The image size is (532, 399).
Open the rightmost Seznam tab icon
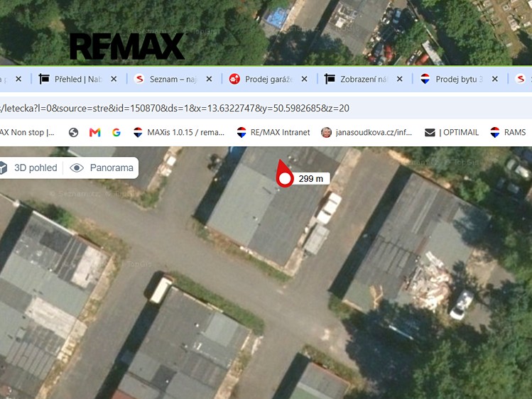pyautogui.click(x=520, y=79)
